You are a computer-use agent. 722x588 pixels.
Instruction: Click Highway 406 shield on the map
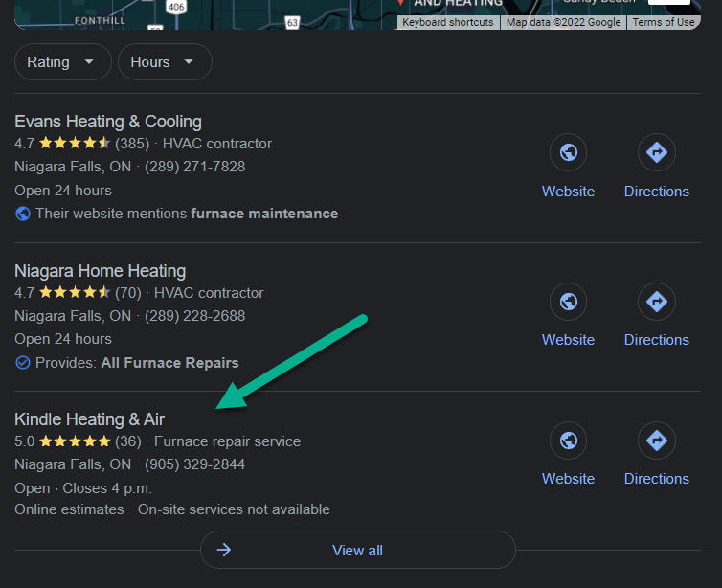pos(176,7)
